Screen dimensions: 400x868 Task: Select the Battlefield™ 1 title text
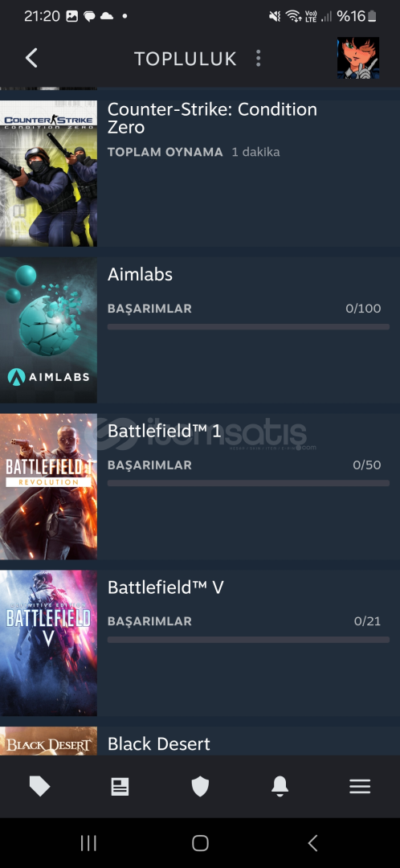point(165,431)
